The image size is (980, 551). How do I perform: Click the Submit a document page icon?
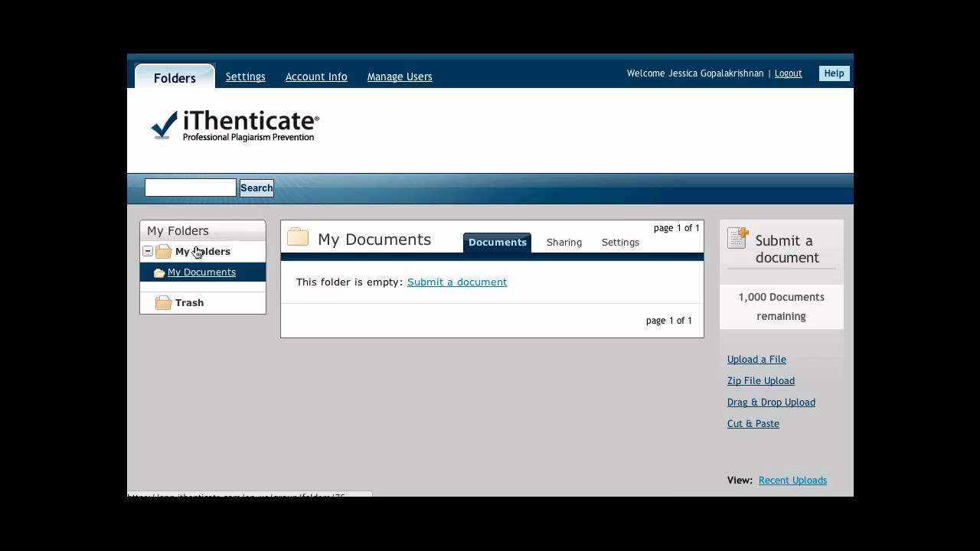pyautogui.click(x=738, y=238)
